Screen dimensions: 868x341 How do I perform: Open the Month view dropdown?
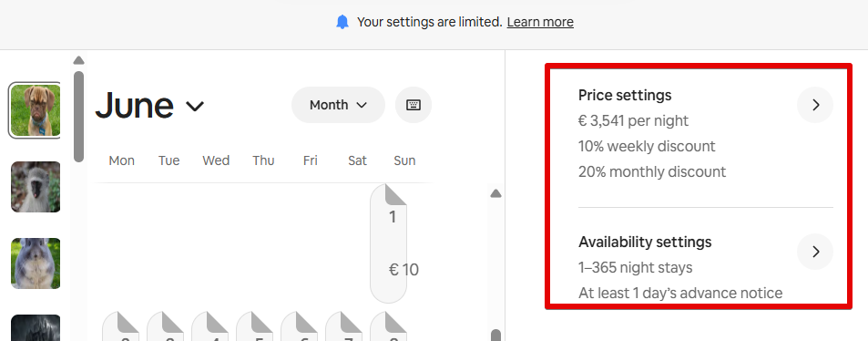click(x=338, y=105)
